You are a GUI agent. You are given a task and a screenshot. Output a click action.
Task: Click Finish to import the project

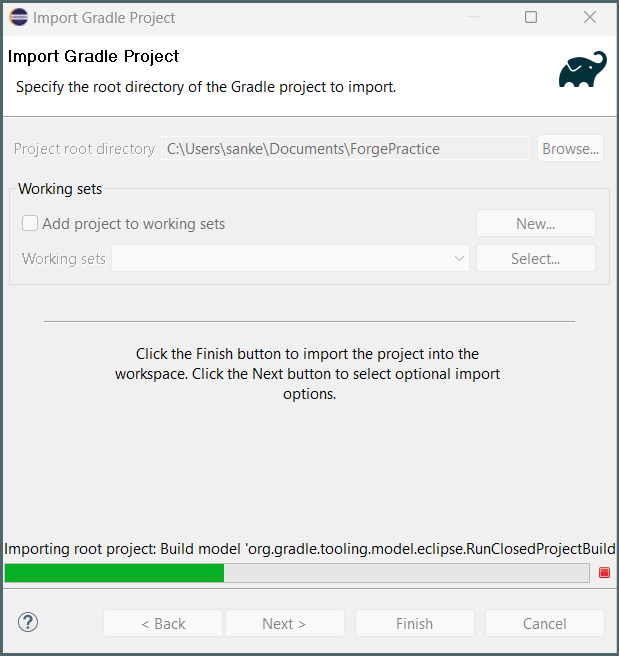point(414,623)
